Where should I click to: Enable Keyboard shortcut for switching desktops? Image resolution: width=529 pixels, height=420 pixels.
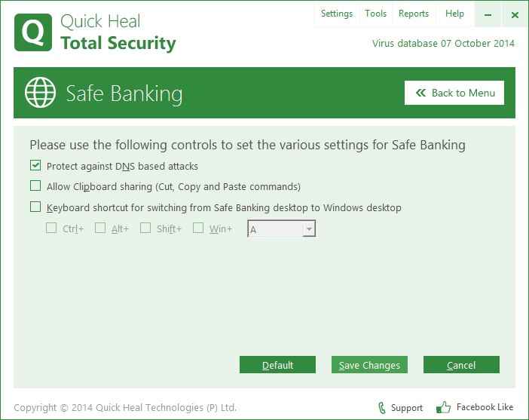(x=35, y=207)
